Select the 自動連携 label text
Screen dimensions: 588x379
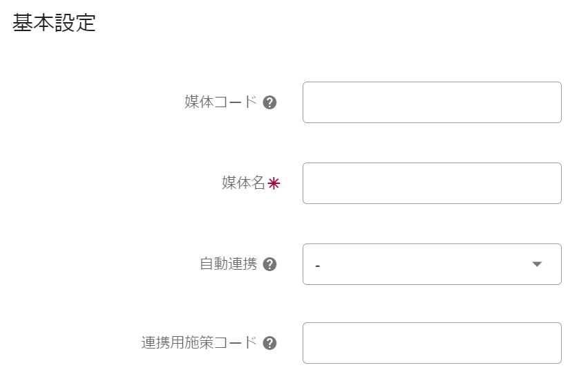[228, 264]
